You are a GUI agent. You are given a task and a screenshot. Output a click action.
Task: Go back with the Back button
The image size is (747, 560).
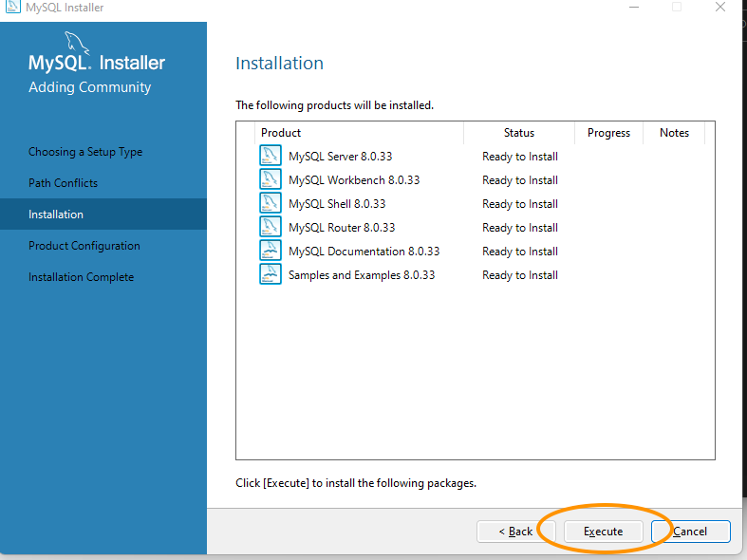click(x=516, y=531)
